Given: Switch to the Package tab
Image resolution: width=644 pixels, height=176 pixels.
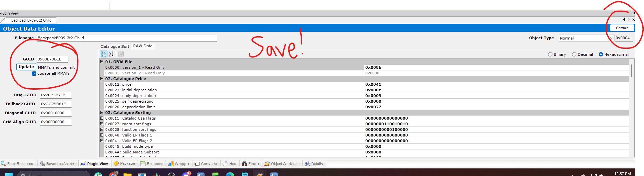Looking at the screenshot, I should pos(125,164).
